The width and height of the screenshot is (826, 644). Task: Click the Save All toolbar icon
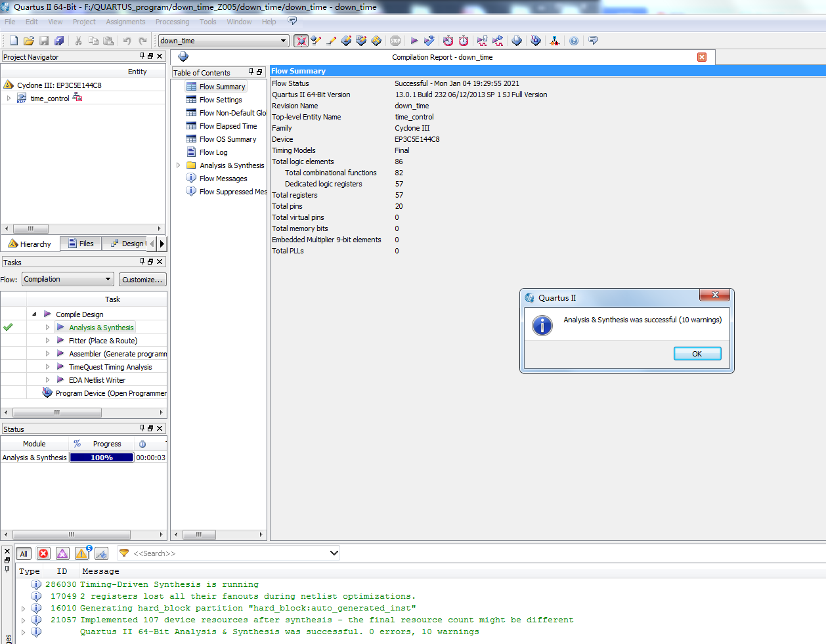59,41
